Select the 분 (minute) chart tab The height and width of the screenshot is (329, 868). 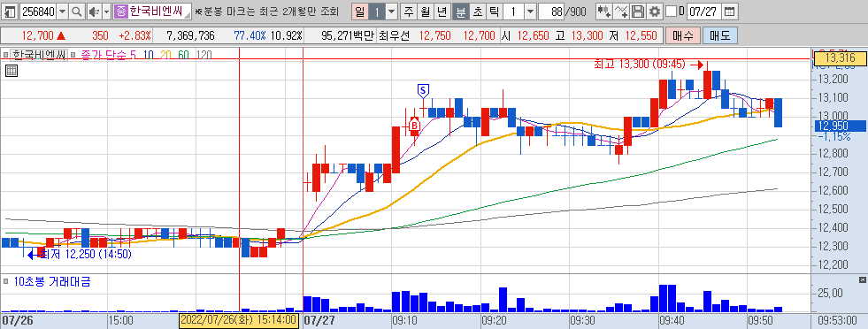(460, 11)
